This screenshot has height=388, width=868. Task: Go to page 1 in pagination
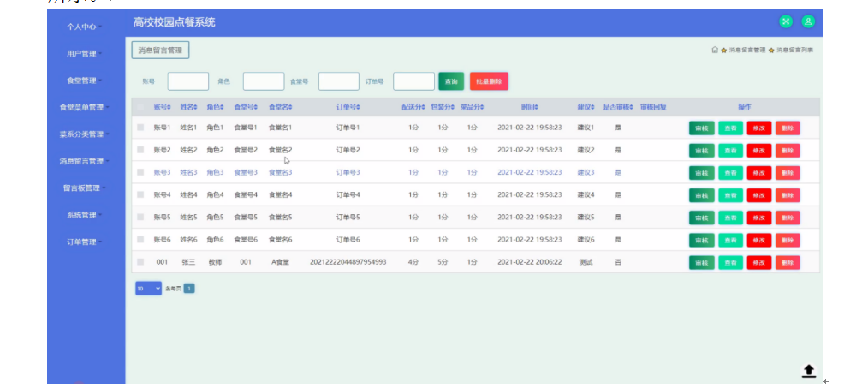(x=189, y=289)
